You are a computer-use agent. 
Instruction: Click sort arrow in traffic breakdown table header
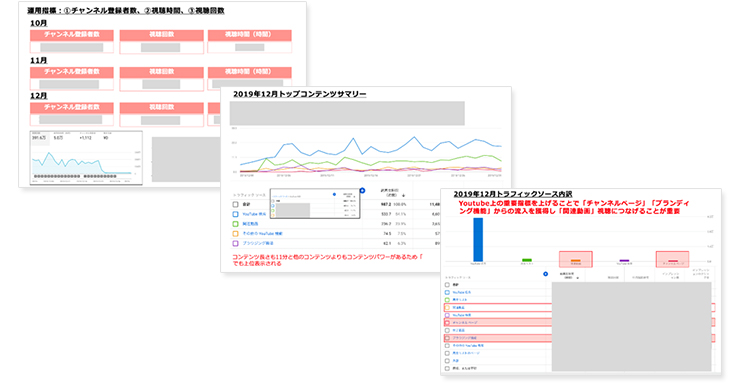click(x=577, y=278)
